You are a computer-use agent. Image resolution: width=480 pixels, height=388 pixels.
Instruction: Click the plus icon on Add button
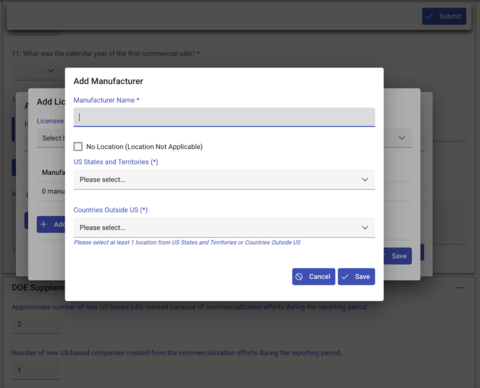(x=44, y=224)
